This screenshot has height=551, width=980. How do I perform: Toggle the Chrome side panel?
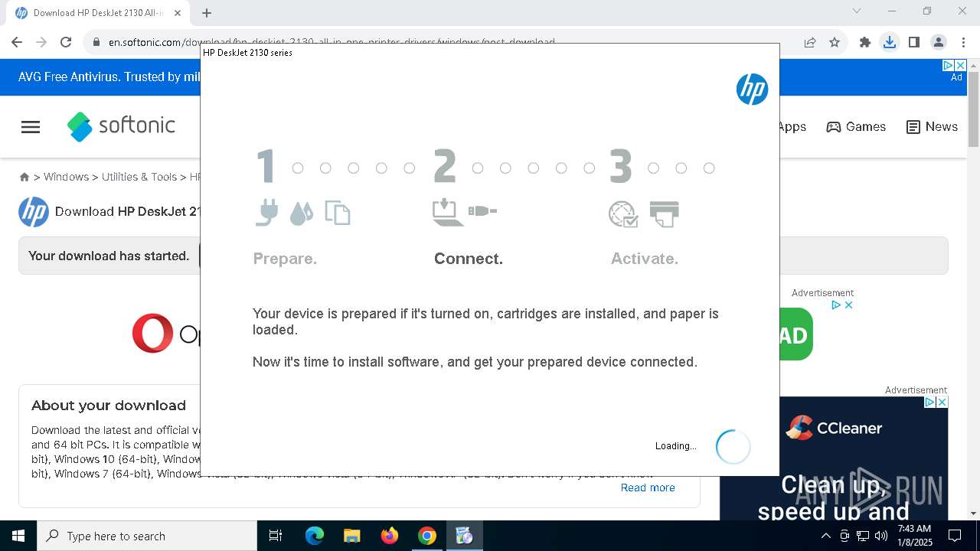914,42
